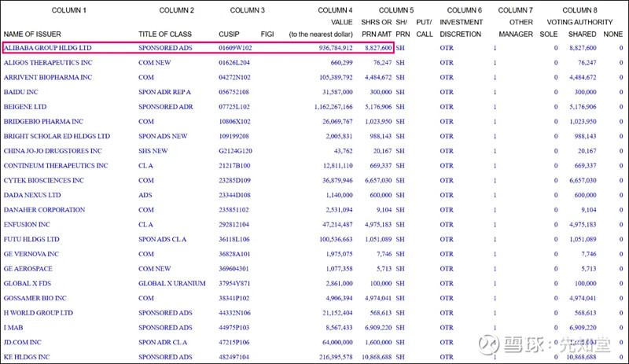This screenshot has width=629, height=364.
Task: Select the BAIDU INC issuer cell
Action: [x=21, y=92]
